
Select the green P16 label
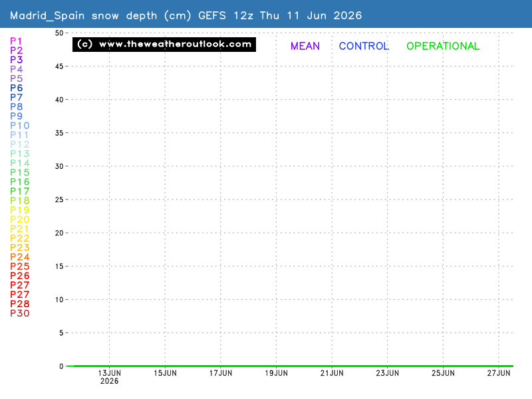tap(20, 182)
